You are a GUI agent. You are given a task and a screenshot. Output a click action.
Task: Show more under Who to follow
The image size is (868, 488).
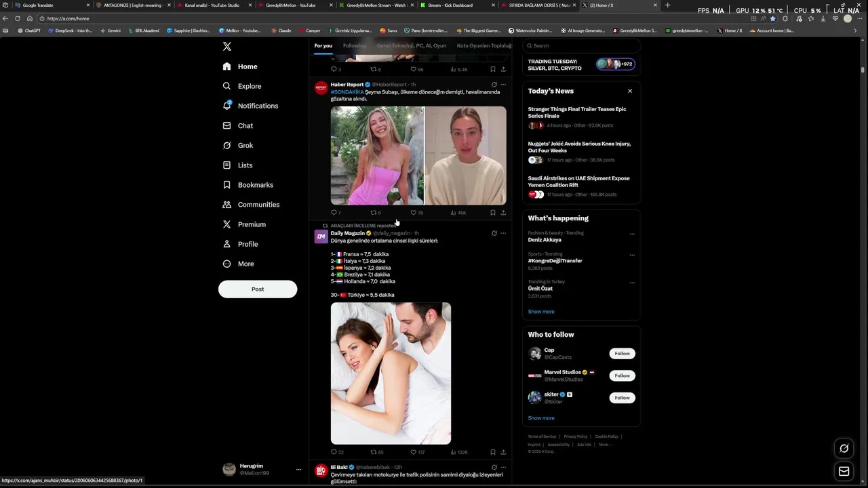point(541,418)
